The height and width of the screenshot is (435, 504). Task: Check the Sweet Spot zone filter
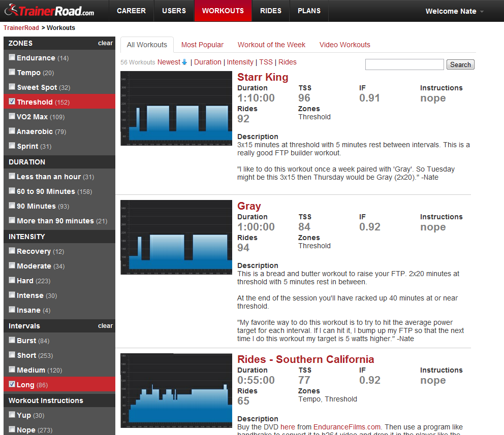(x=12, y=87)
